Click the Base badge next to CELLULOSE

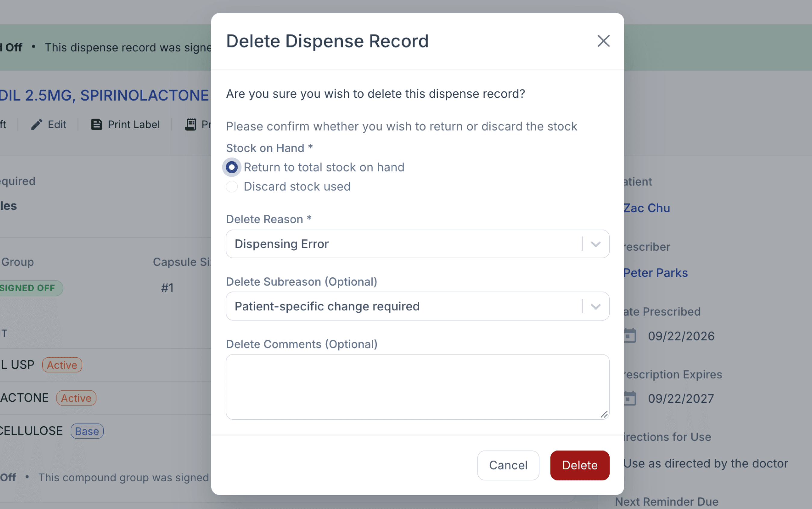(87, 431)
